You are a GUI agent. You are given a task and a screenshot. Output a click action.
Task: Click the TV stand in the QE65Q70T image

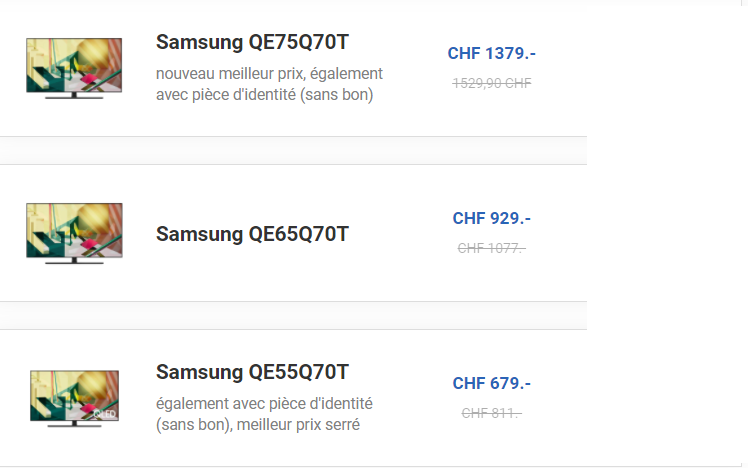point(74,261)
